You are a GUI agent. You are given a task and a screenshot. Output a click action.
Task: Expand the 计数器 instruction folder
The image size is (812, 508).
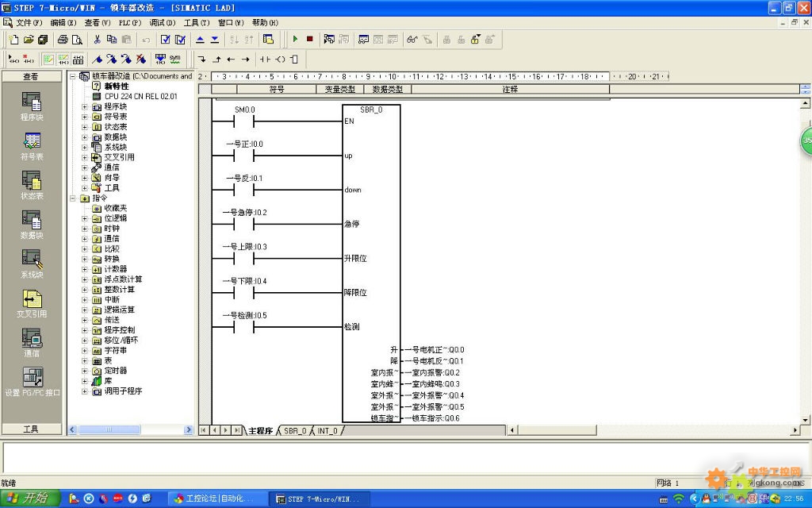84,270
